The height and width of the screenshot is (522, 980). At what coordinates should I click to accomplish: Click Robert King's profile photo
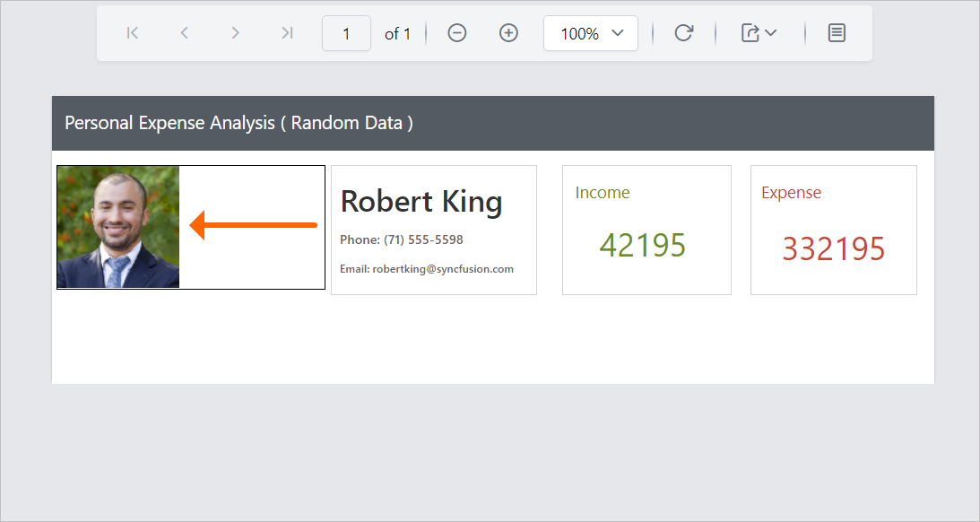(117, 226)
